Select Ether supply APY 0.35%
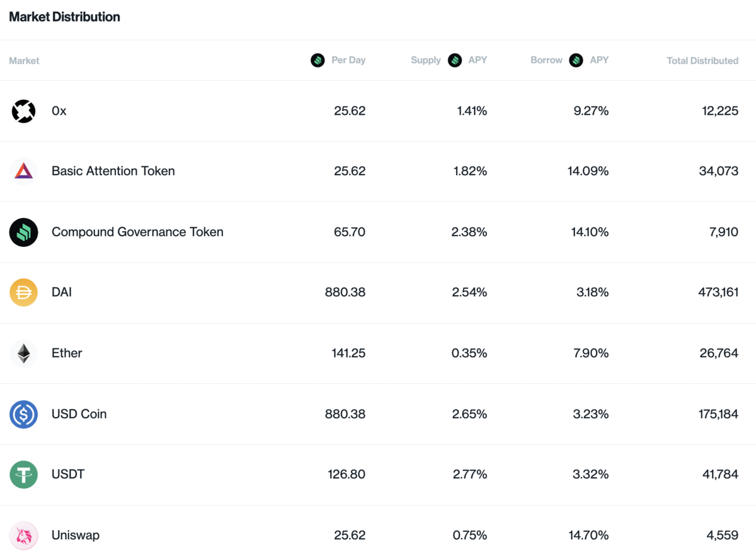This screenshot has width=756, height=560. pyautogui.click(x=469, y=353)
